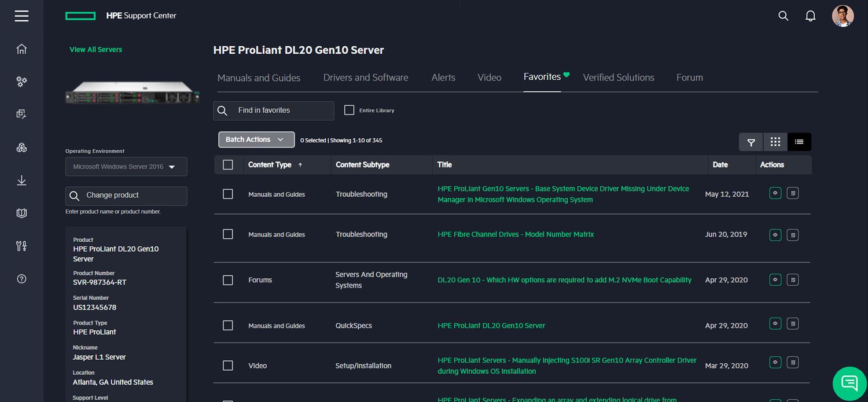Open the Manuals and Guides tab
This screenshot has width=868, height=402.
[x=259, y=78]
